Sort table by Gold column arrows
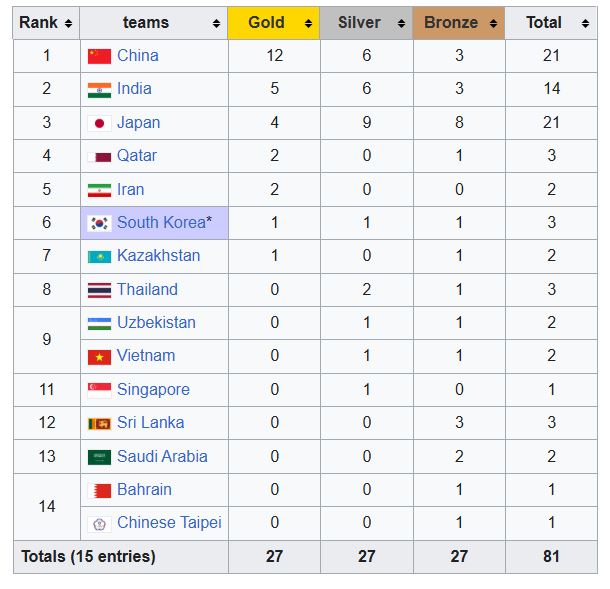This screenshot has height=589, width=610. (x=308, y=24)
